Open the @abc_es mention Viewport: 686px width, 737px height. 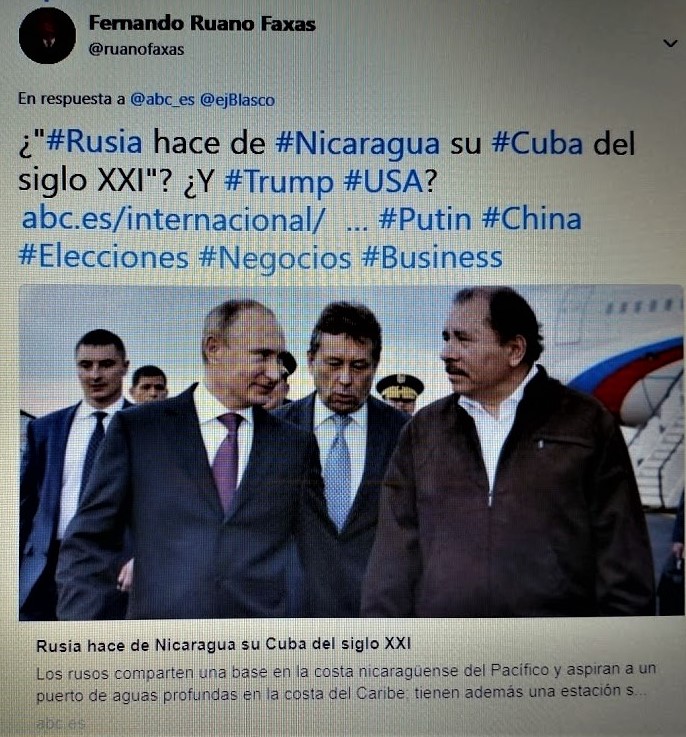click(x=162, y=100)
